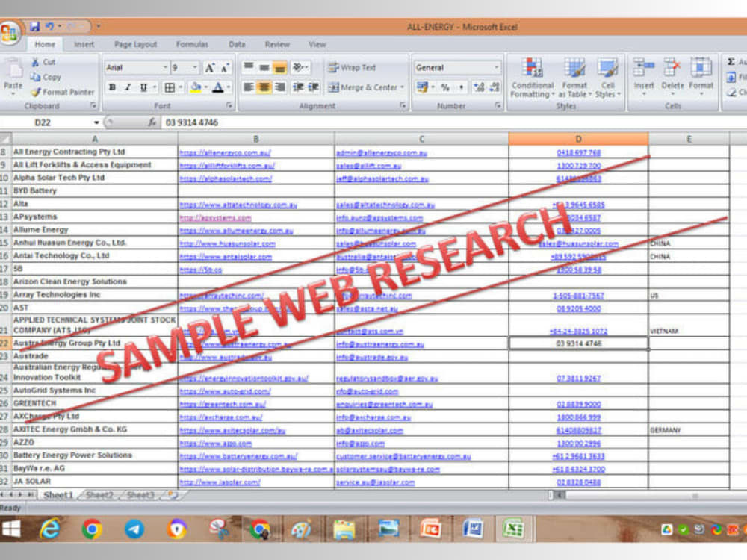Apply percent style

[x=445, y=87]
